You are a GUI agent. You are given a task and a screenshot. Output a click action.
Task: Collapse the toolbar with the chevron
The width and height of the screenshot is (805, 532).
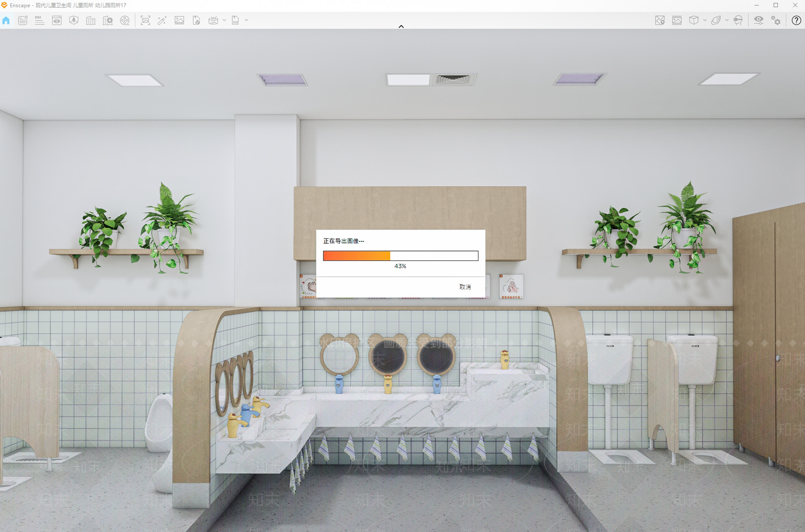click(x=401, y=26)
